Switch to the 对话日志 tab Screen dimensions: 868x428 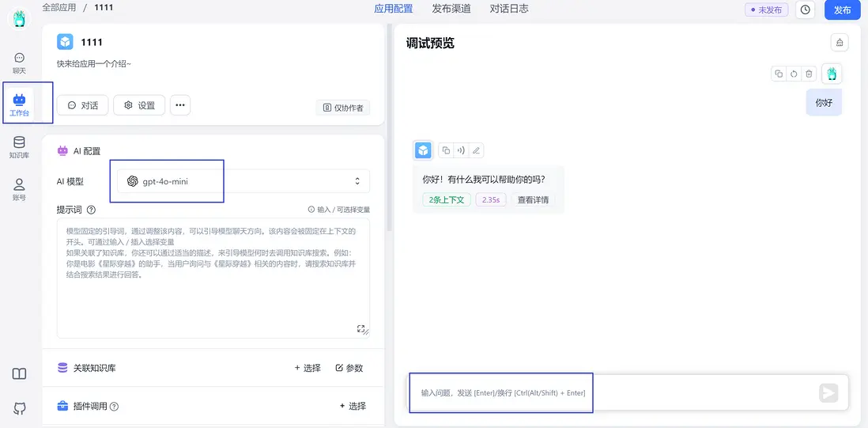[509, 9]
